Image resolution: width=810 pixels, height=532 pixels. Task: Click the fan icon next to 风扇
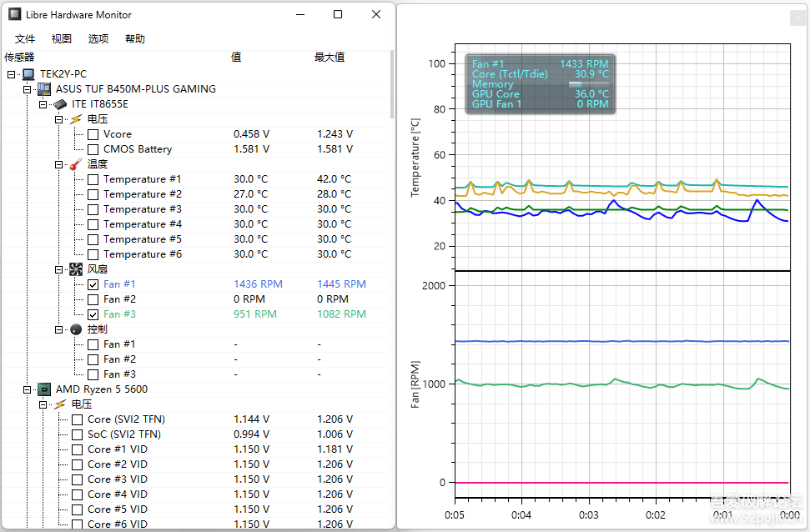[x=74, y=269]
